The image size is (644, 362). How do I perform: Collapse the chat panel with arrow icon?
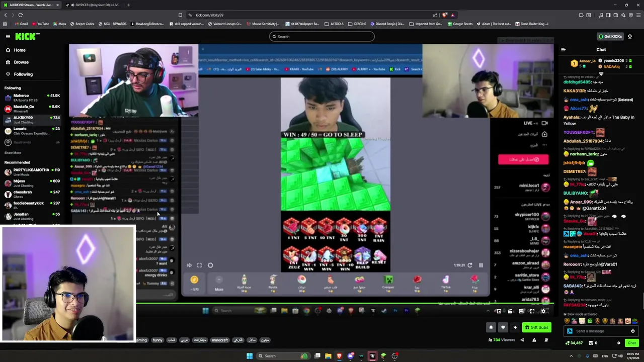563,50
